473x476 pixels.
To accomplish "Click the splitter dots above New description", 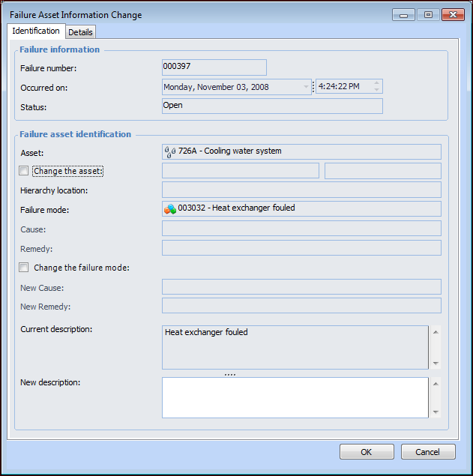I will [230, 375].
